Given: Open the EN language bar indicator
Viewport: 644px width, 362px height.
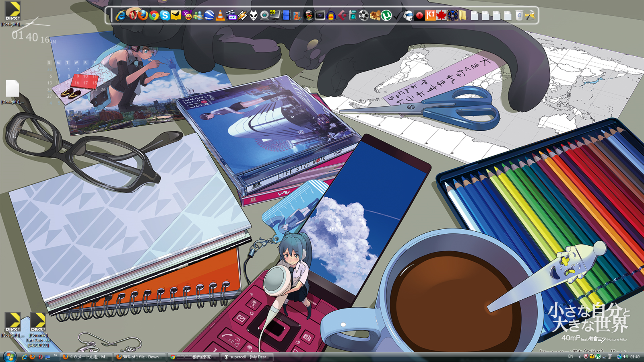Looking at the screenshot, I should 570,356.
